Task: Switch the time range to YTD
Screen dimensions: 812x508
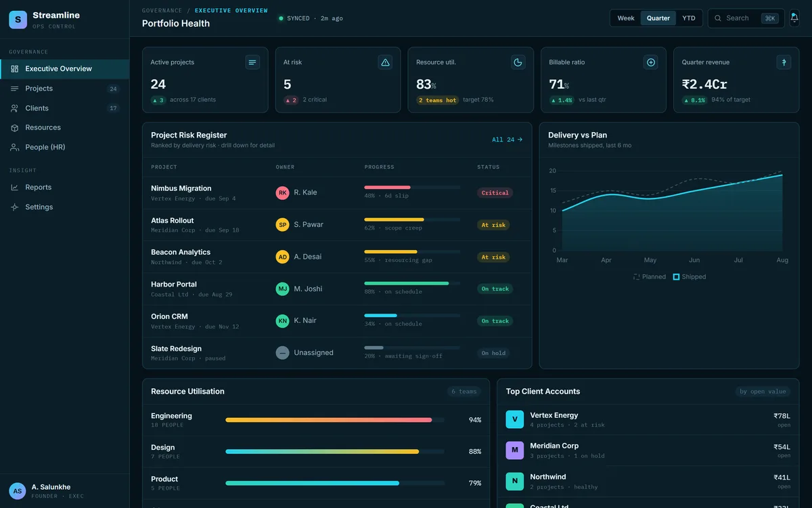Action: (x=689, y=18)
